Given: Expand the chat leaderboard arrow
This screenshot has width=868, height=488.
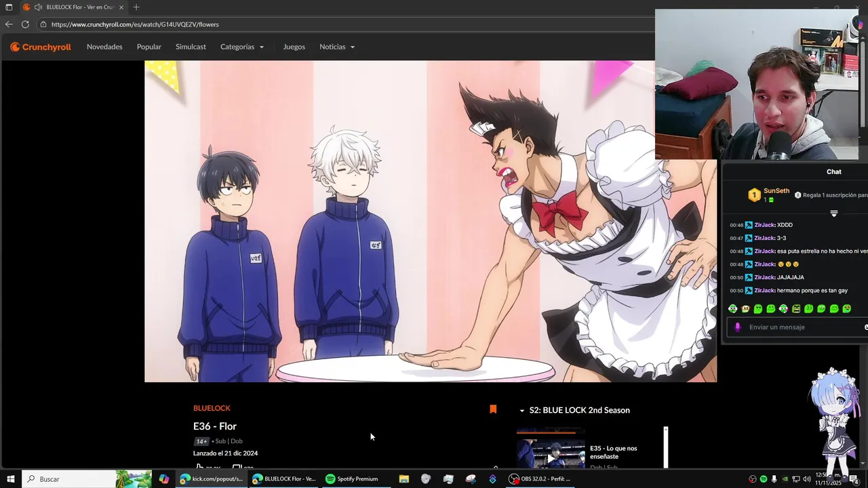Looking at the screenshot, I should (834, 213).
